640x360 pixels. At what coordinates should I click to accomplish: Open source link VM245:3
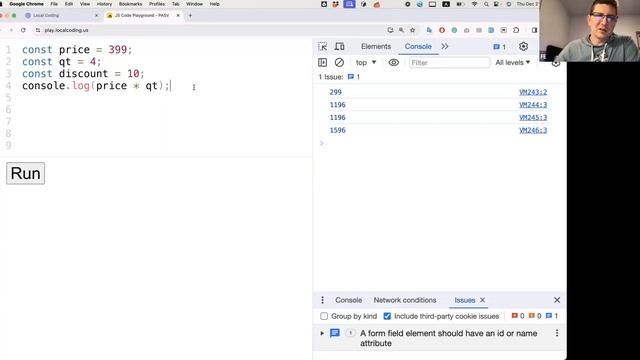(x=533, y=118)
